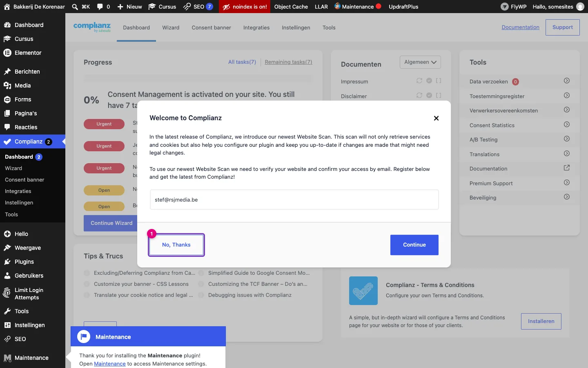This screenshot has width=588, height=368.
Task: Open the Integraties tab
Action: click(256, 27)
